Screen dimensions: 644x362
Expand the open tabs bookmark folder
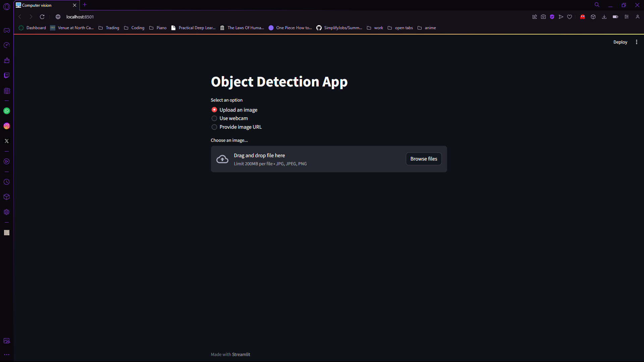(400, 28)
